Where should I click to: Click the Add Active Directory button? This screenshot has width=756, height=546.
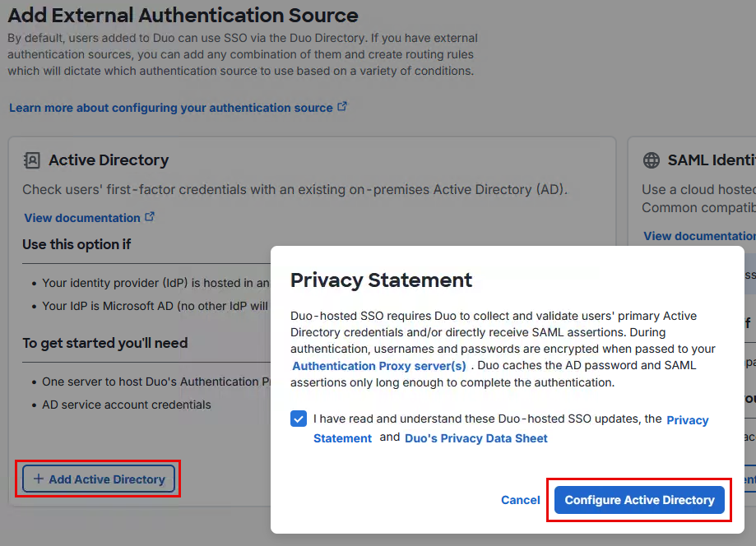pyautogui.click(x=99, y=479)
